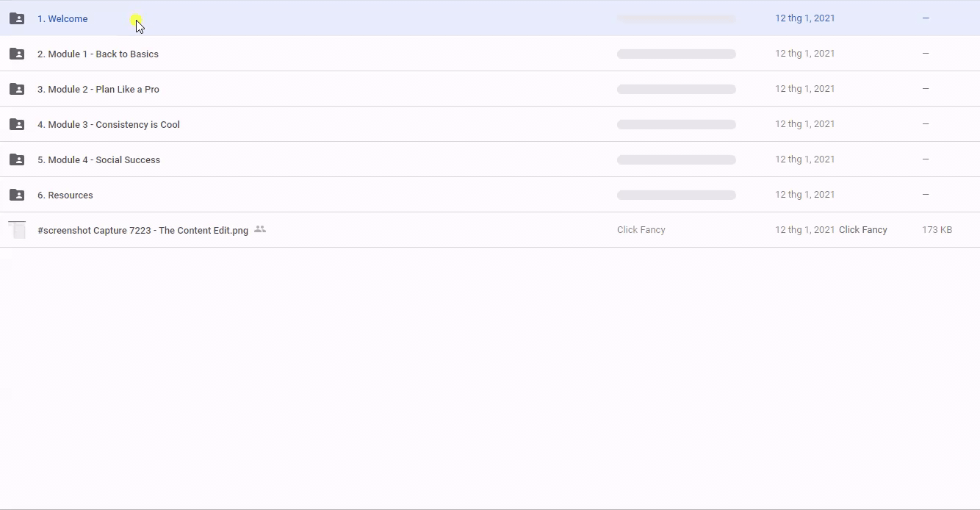This screenshot has height=510, width=980.
Task: Click the 173 KB file size value
Action: point(937,230)
